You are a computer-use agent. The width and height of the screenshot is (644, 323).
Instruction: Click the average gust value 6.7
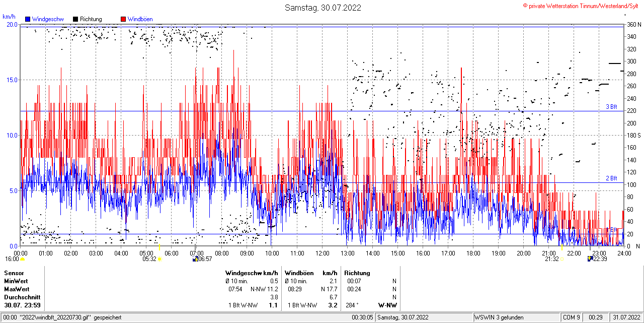click(x=333, y=297)
